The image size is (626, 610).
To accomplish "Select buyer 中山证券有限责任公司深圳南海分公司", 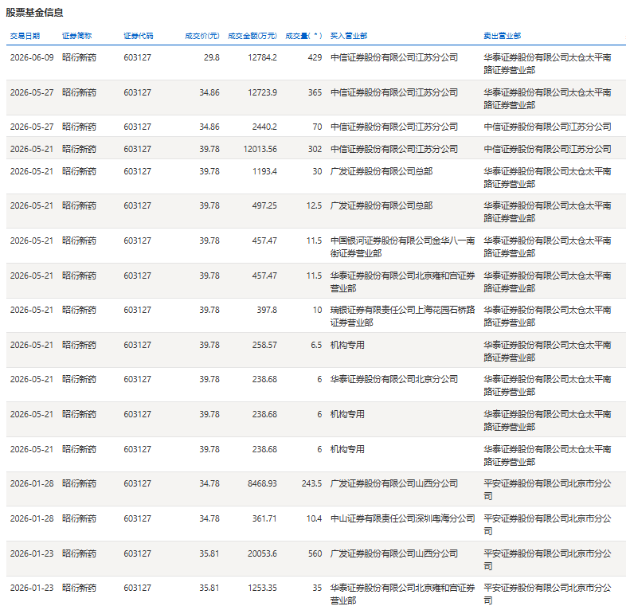I will click(x=402, y=519).
